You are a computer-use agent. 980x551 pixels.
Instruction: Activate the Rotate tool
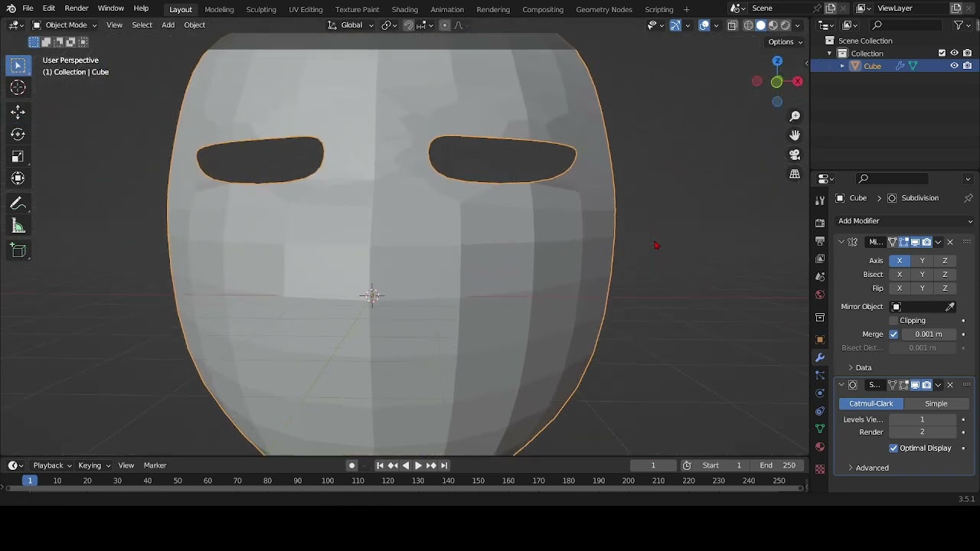point(18,135)
